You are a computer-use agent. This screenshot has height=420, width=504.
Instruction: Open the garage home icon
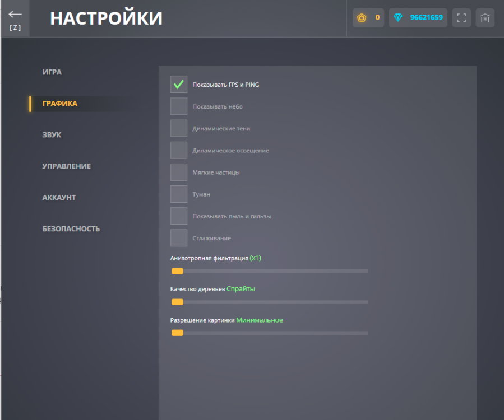coord(485,18)
